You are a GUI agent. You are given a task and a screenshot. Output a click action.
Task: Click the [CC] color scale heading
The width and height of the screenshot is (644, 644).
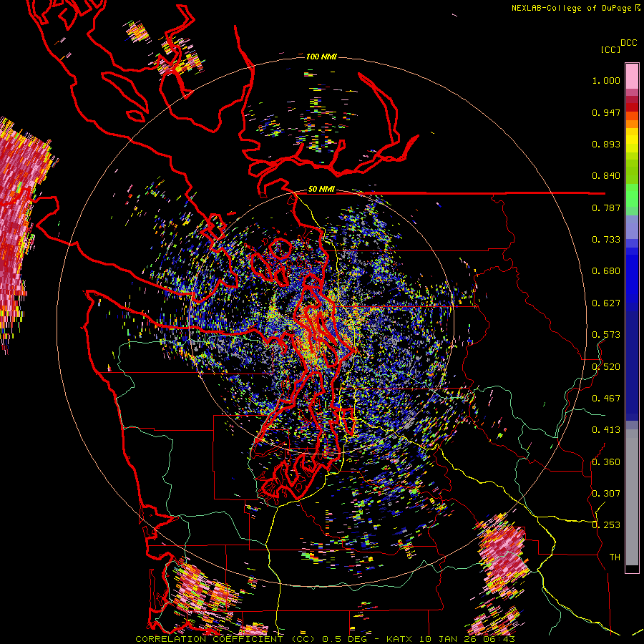[611, 49]
